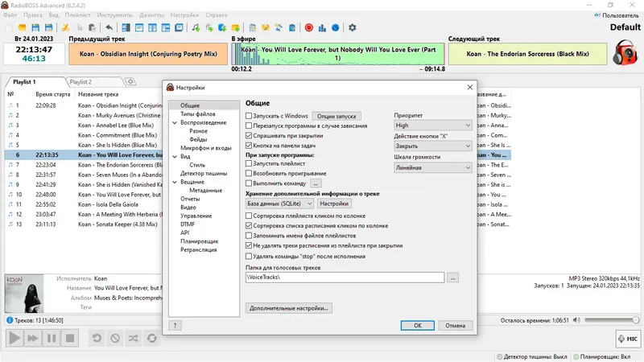
Task: Open 'База данных (SQLite)' storage dropdown
Action: pos(279,204)
